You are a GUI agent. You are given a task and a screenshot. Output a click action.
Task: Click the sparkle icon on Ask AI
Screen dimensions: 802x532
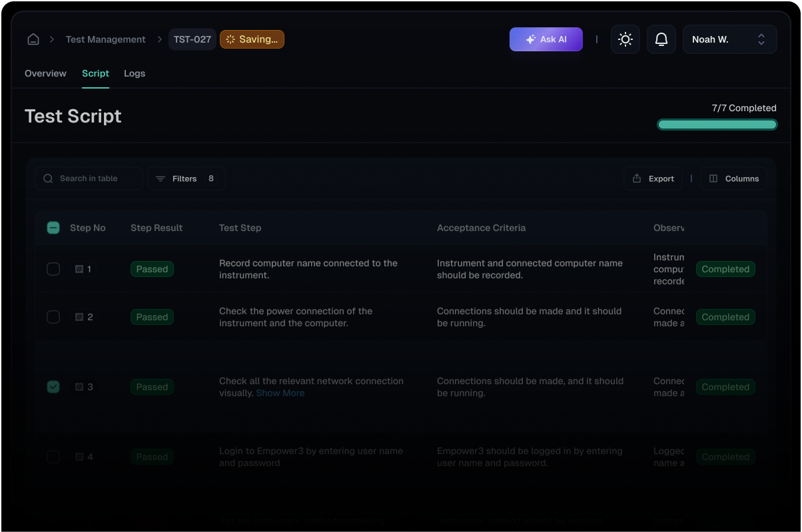(x=530, y=39)
